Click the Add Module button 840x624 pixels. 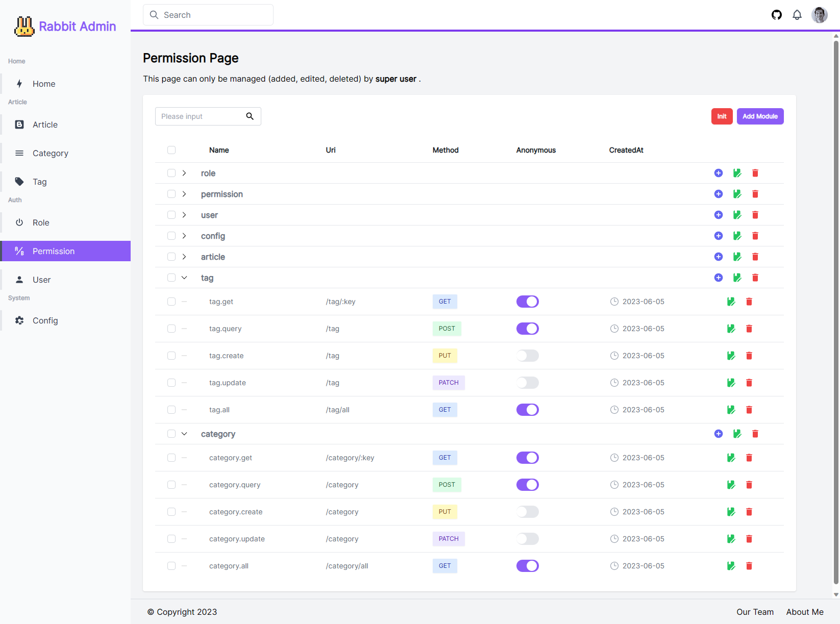(760, 116)
